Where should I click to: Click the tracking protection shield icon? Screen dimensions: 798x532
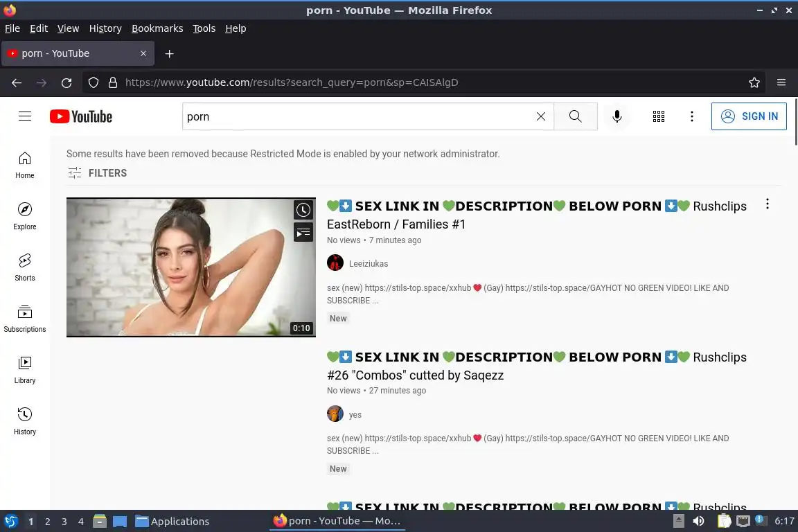[x=94, y=82]
